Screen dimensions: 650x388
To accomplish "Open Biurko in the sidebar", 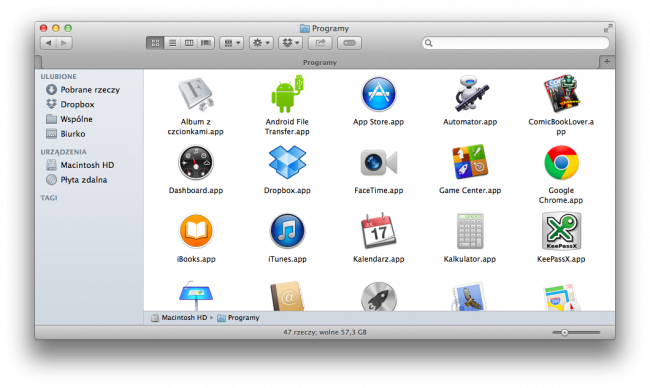I will tap(73, 133).
